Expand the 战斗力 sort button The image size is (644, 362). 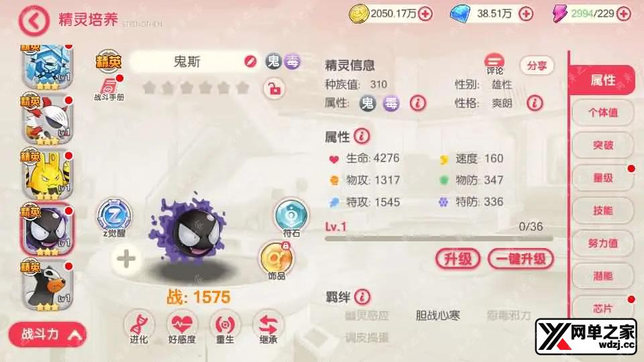[x=48, y=335]
